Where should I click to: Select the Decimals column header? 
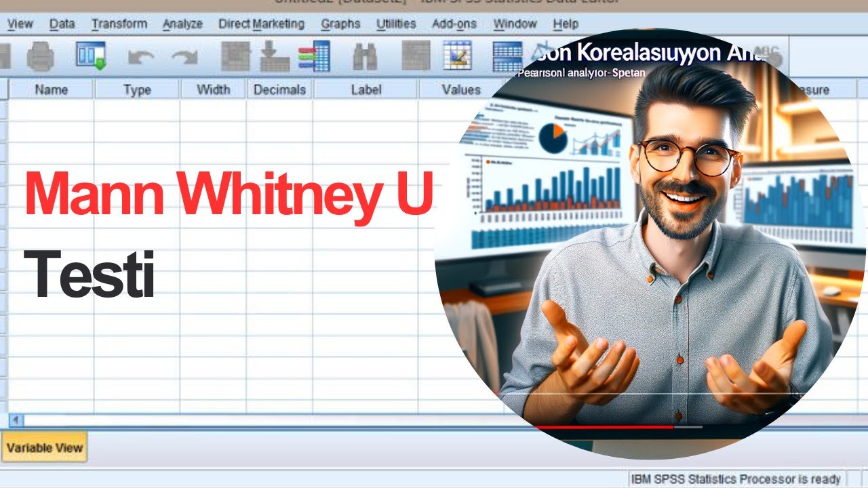pyautogui.click(x=279, y=89)
